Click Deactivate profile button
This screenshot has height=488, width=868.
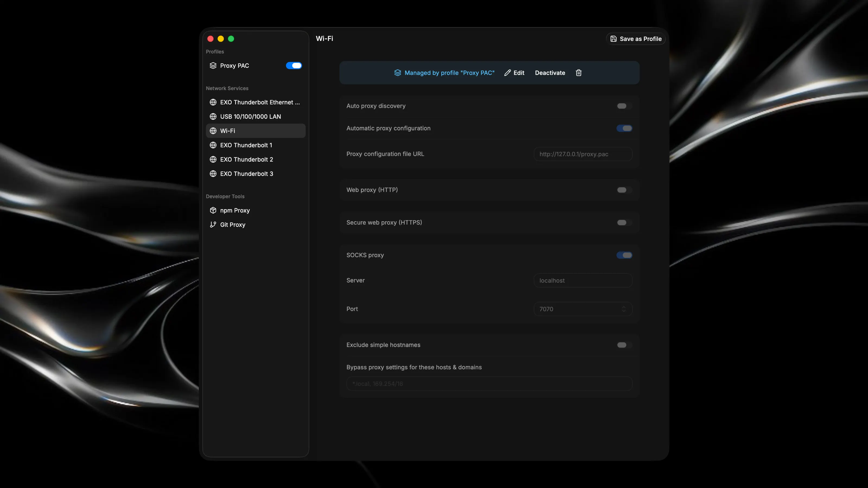(x=550, y=73)
